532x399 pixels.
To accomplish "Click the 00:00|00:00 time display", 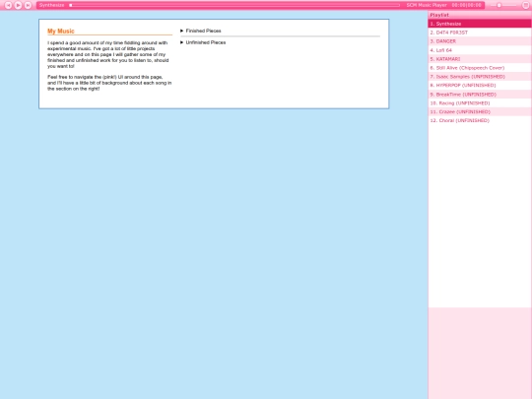I will pyautogui.click(x=467, y=5).
